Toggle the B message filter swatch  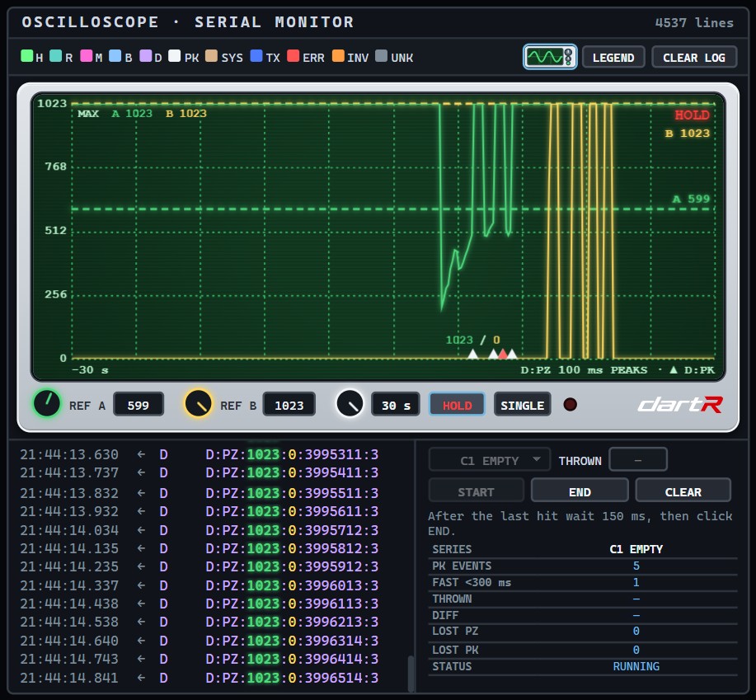click(115, 56)
